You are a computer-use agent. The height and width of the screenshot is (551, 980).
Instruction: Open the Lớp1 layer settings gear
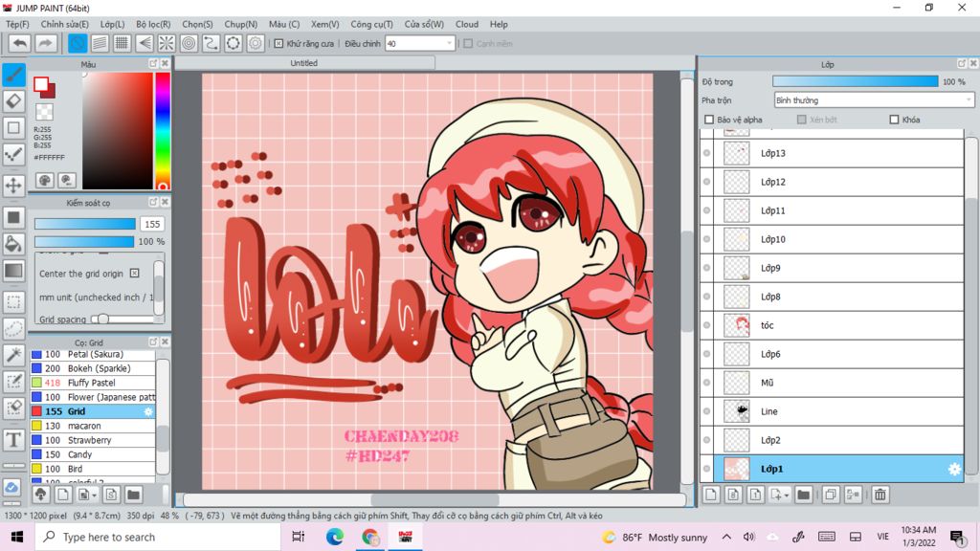pos(954,469)
